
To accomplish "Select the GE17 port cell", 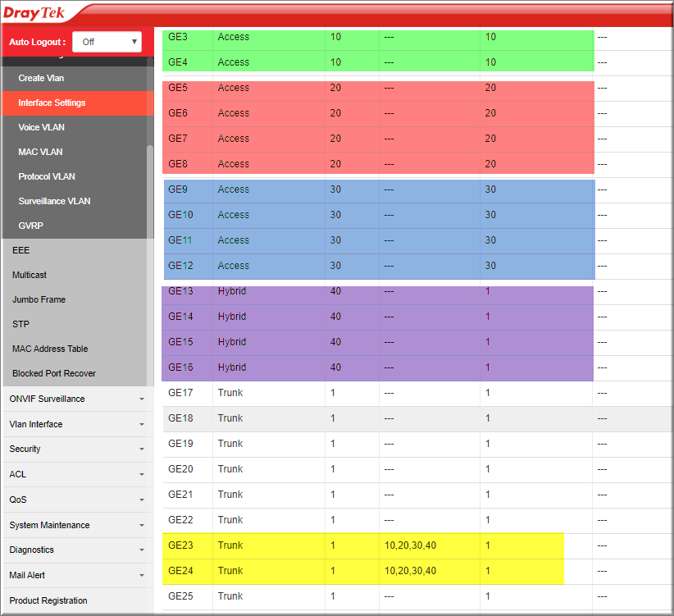I will click(188, 393).
